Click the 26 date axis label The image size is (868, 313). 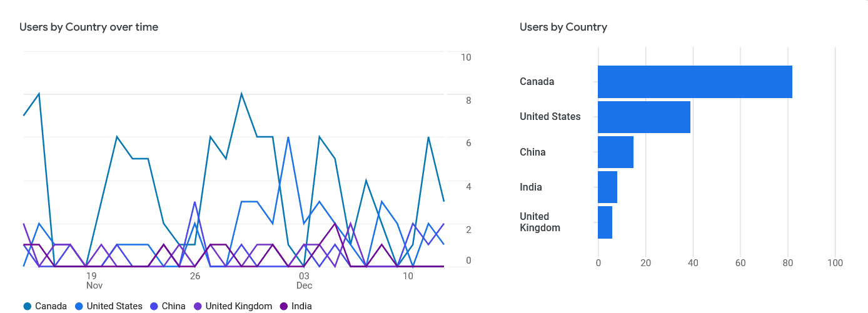(x=195, y=276)
